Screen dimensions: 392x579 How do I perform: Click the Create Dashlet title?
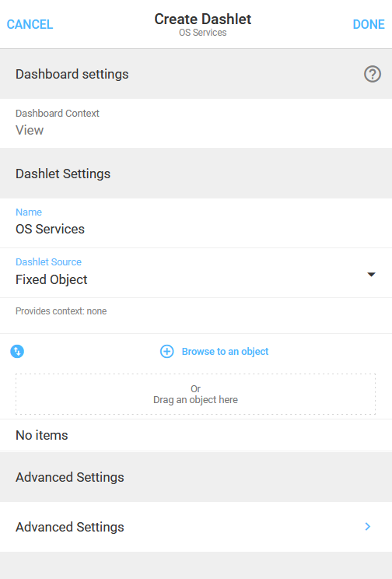click(x=203, y=19)
